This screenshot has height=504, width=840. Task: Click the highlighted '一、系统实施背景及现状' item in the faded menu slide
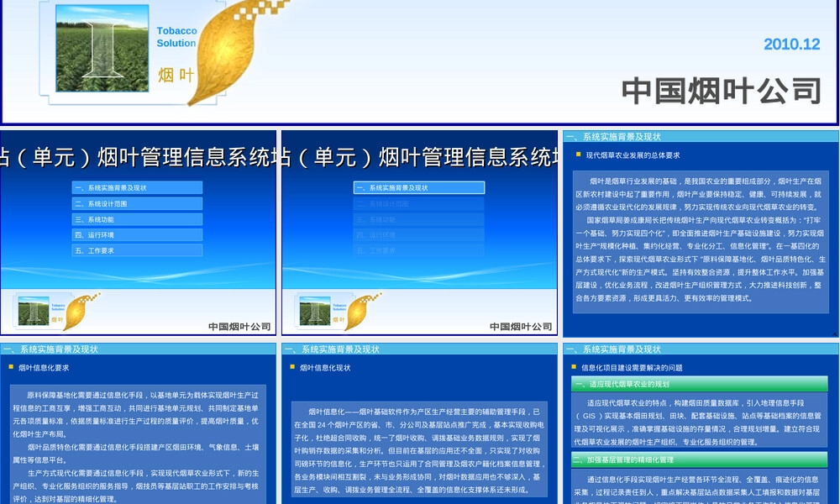(419, 187)
